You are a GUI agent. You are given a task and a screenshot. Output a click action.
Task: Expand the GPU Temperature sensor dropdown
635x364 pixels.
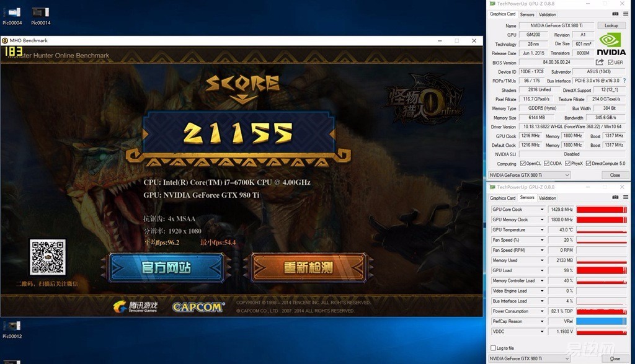[542, 229]
